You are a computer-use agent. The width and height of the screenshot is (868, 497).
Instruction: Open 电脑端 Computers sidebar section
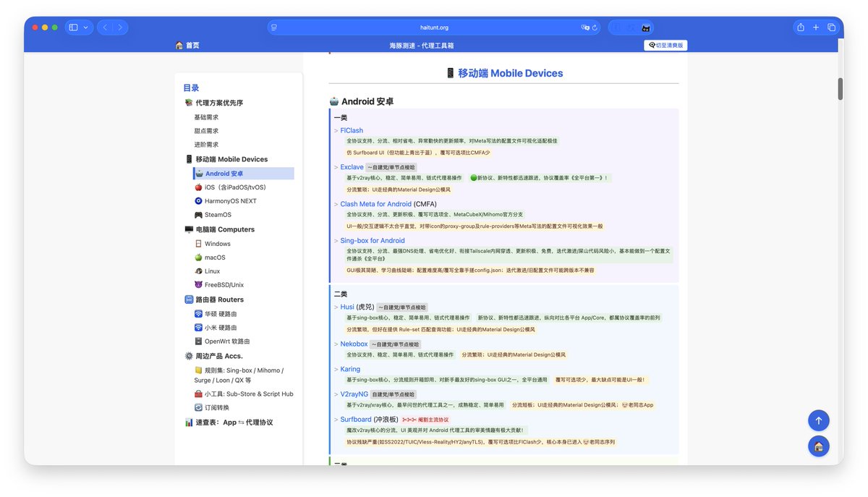(x=220, y=229)
